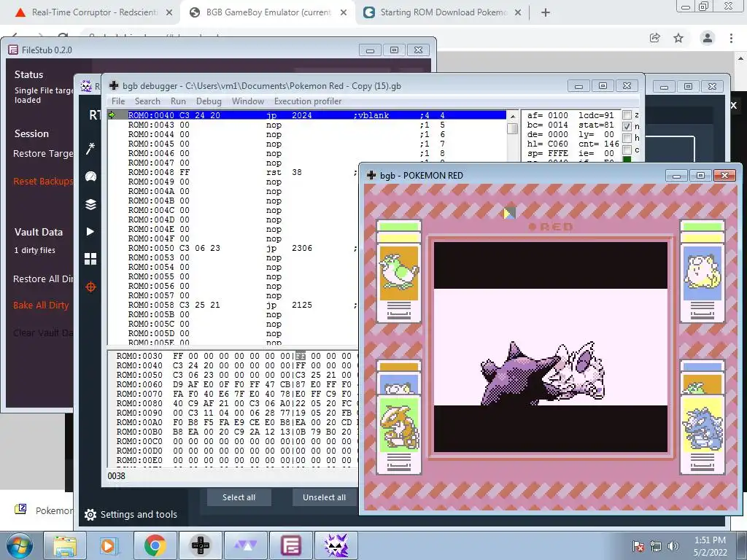
Task: Open the Search menu in bgb debugger
Action: coord(147,101)
